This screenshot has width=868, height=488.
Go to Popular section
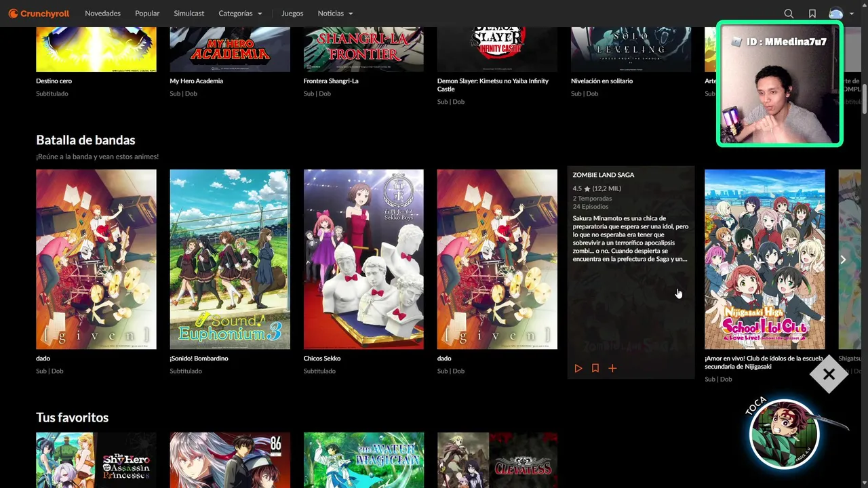147,14
